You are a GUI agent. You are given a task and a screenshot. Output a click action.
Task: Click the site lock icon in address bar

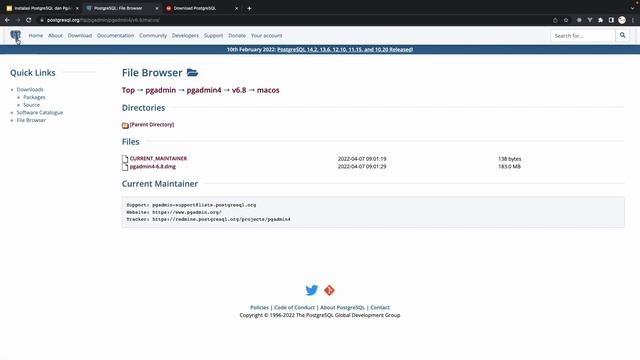[42, 20]
